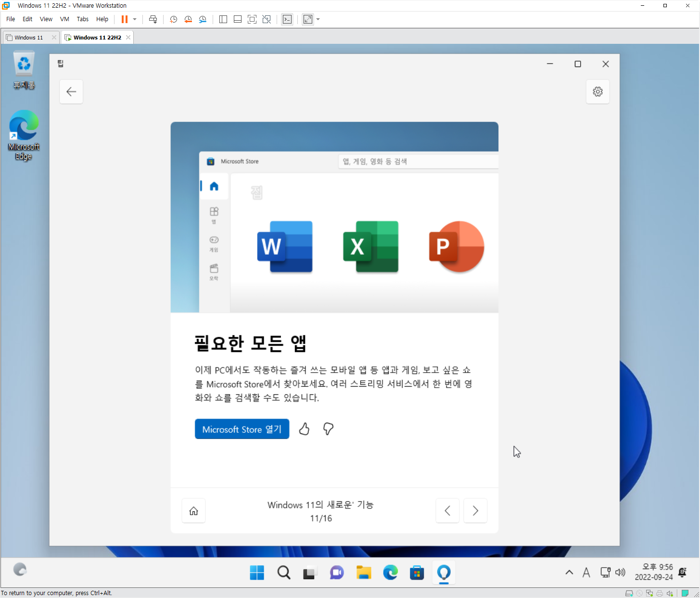Viewport: 700px width, 598px height.
Task: Open Task View on the taskbar
Action: click(x=309, y=572)
